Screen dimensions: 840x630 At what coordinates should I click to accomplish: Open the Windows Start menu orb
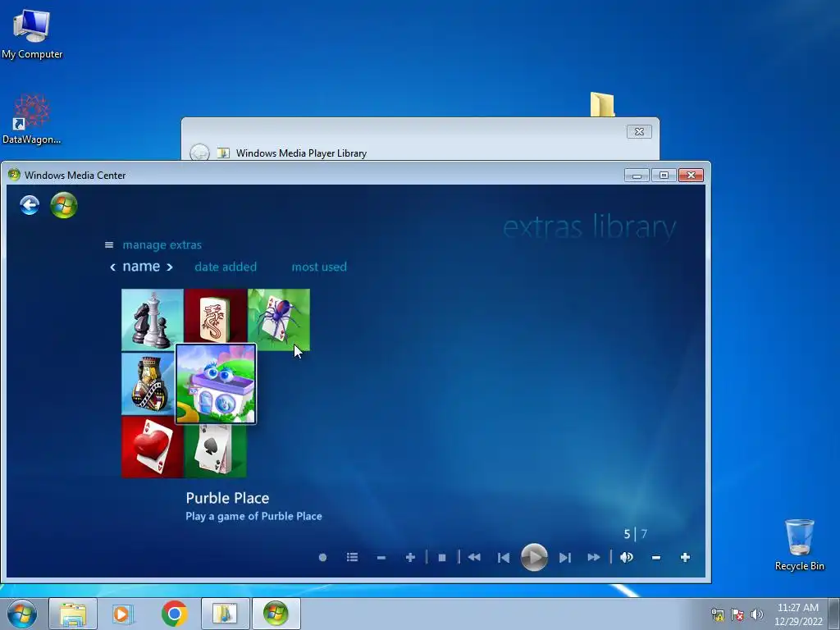(22, 614)
